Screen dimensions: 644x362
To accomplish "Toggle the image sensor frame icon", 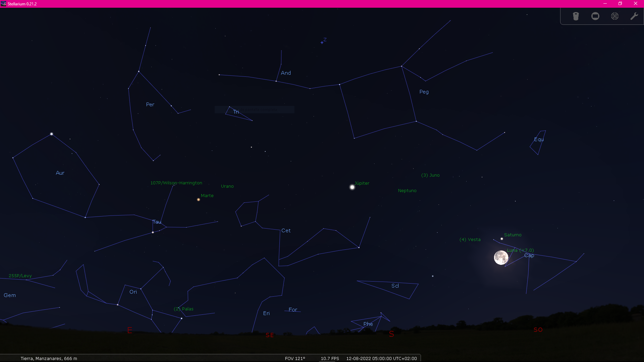I will (595, 16).
